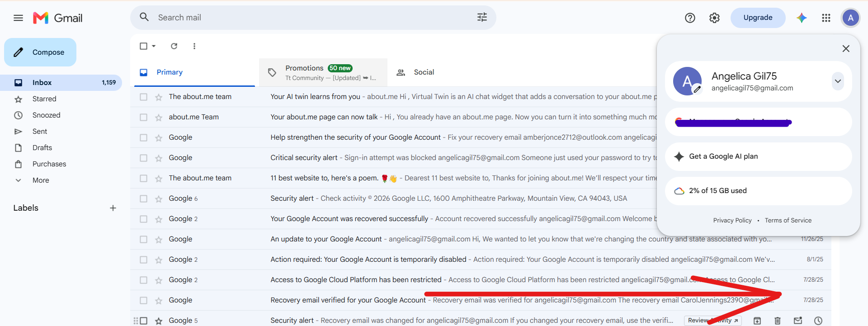Check the 'Account was recovered successfully' email
868x326 pixels.
pyautogui.click(x=143, y=219)
